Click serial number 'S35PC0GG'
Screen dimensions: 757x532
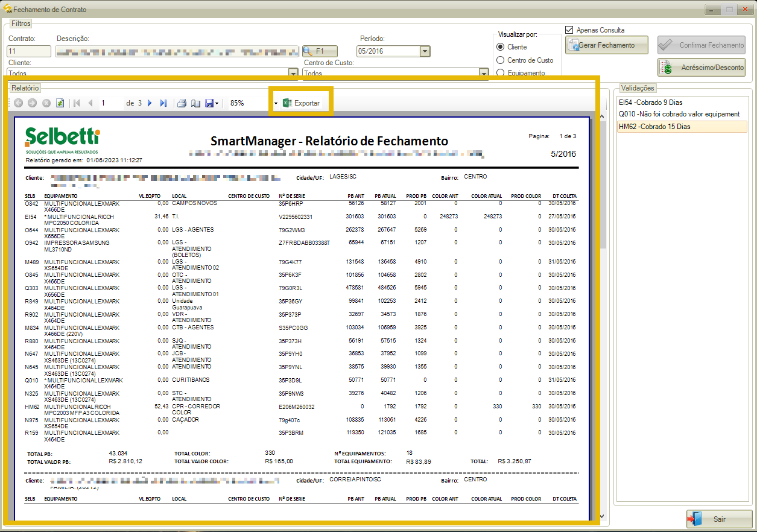click(293, 328)
